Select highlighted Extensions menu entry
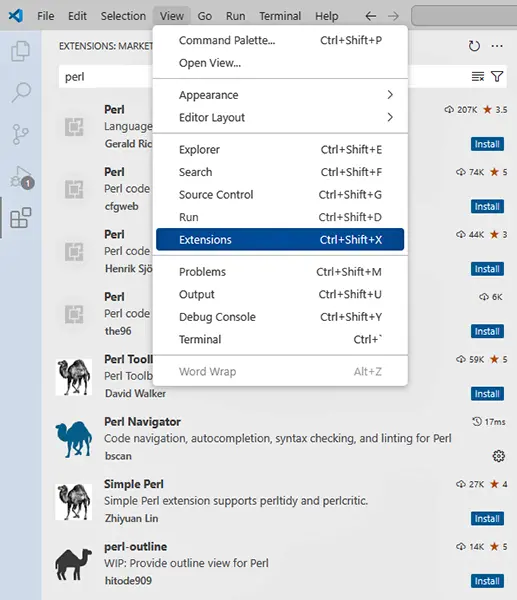The height and width of the screenshot is (600, 517). (x=280, y=240)
